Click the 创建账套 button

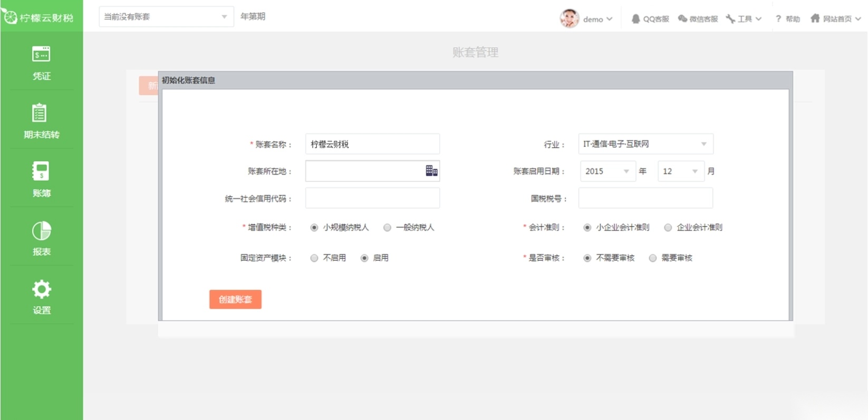tap(235, 299)
